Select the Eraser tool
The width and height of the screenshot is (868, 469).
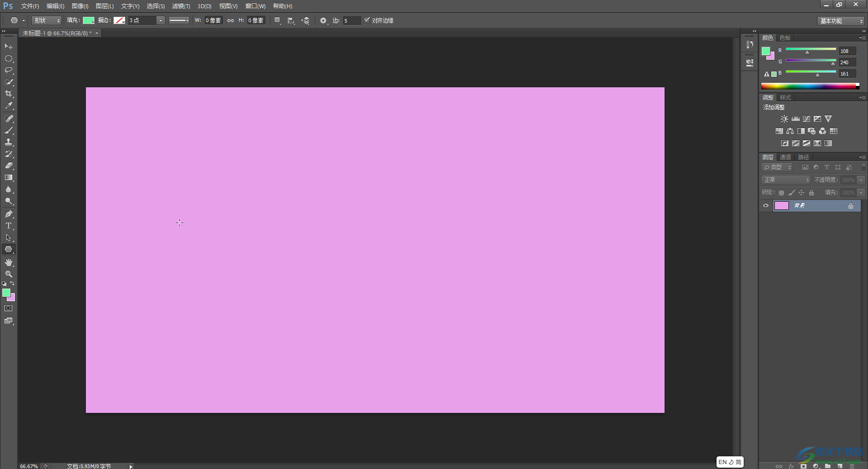9,166
